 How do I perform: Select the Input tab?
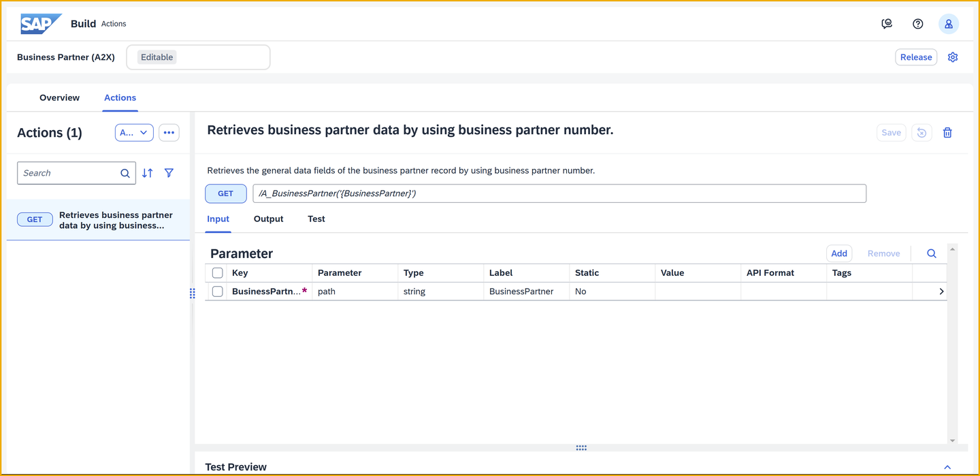[218, 219]
